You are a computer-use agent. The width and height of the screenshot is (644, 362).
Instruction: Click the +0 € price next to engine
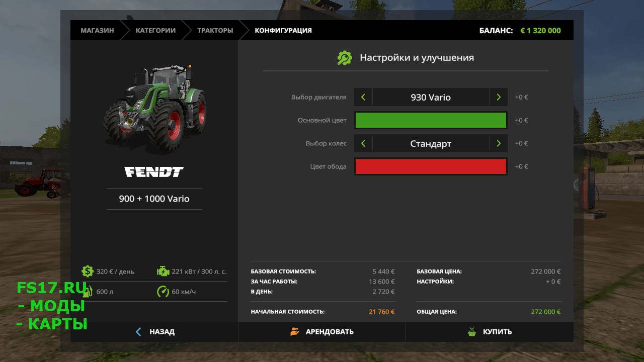tap(521, 97)
